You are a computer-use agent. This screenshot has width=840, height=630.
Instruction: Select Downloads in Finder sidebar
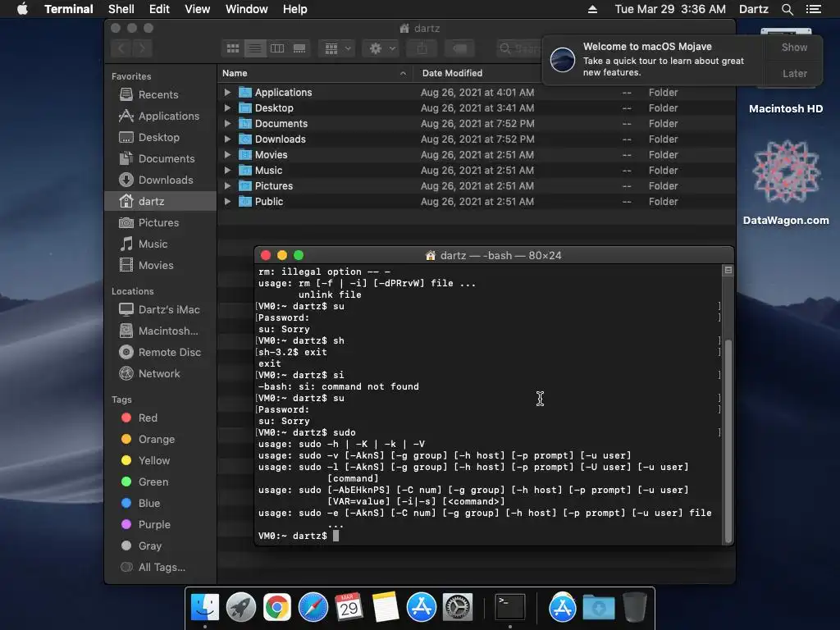161,180
